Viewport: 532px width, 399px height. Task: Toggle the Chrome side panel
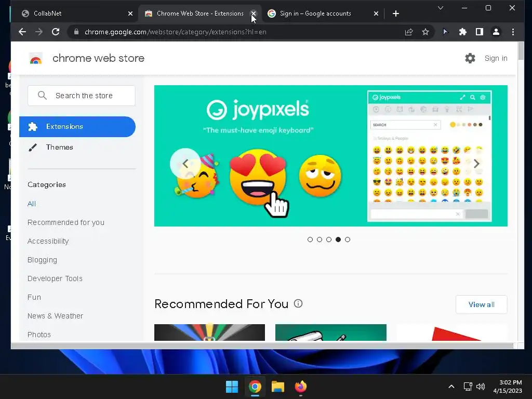(480, 32)
